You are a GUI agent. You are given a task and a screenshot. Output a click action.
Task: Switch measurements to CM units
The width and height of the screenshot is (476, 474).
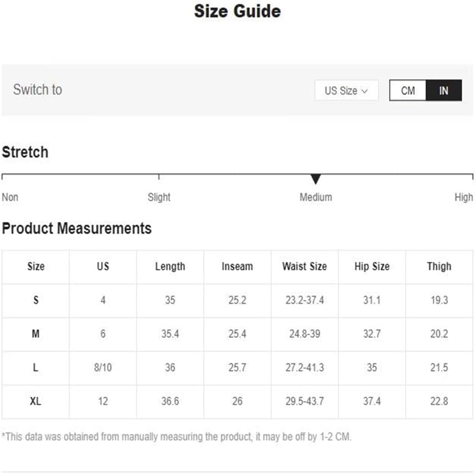[408, 91]
